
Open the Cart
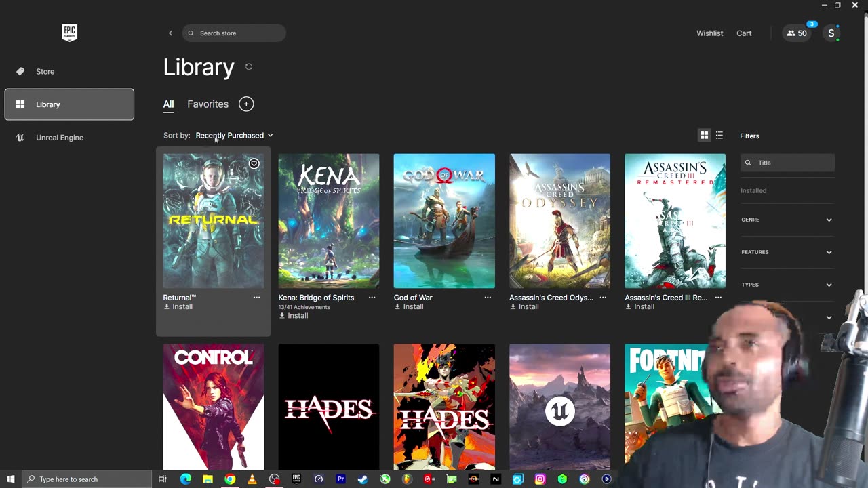click(744, 33)
